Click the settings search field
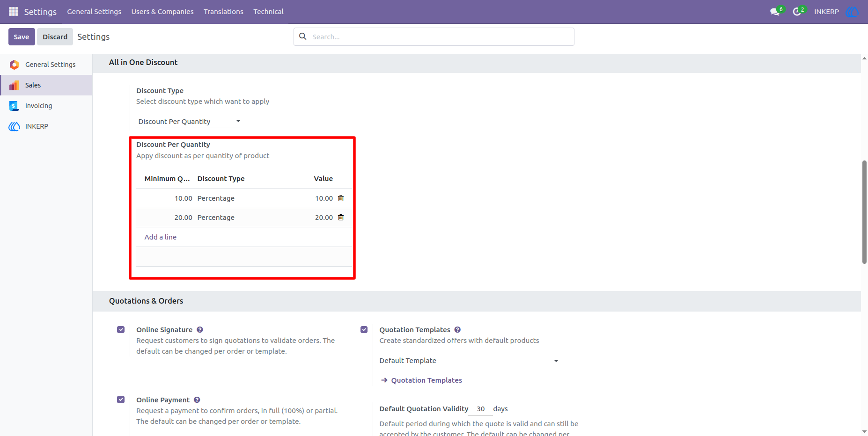Screen dimensions: 868x436 [x=434, y=37]
